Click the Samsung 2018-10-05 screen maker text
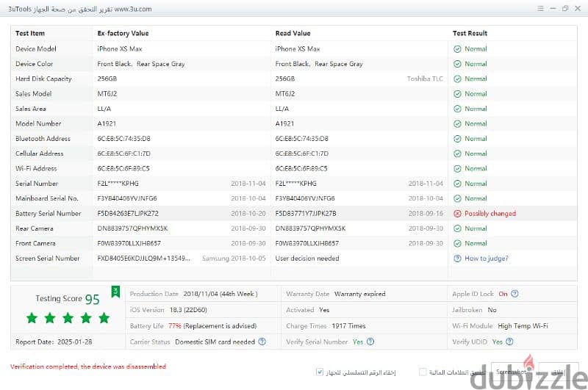588x390 pixels. click(234, 259)
